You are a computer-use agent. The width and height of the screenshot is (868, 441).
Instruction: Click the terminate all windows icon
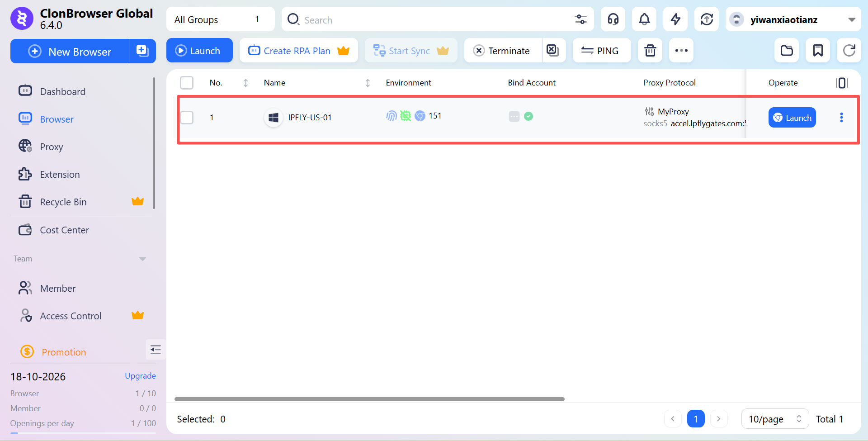click(x=553, y=50)
